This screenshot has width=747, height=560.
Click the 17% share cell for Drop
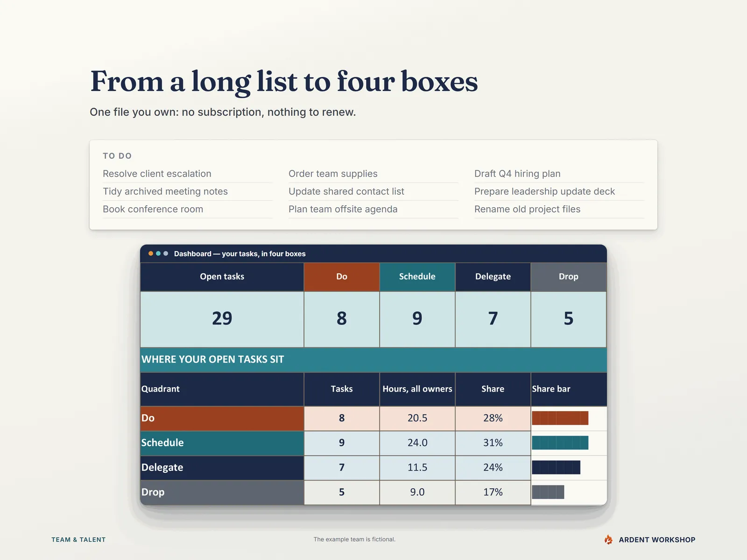pos(493,493)
